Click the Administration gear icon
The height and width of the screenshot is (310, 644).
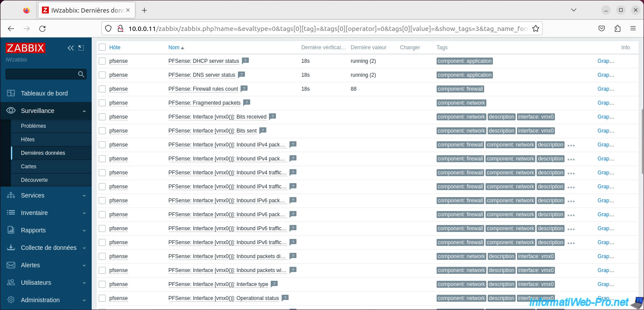(x=11, y=300)
